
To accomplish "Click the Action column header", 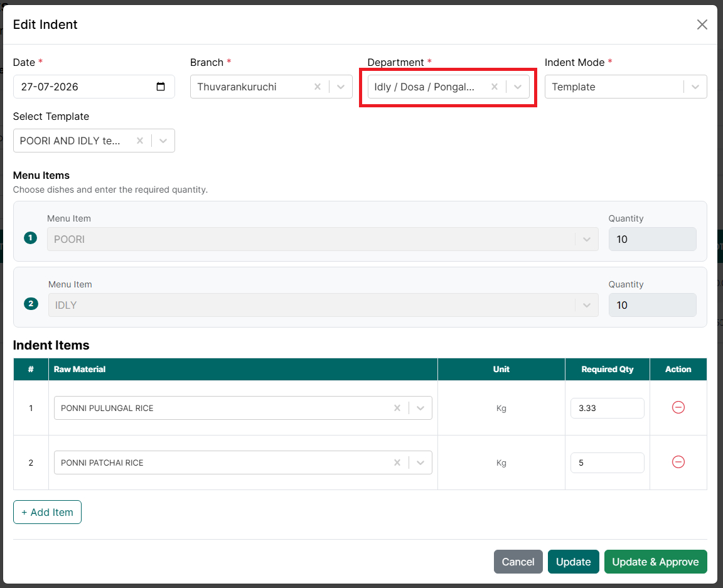I will tap(678, 369).
